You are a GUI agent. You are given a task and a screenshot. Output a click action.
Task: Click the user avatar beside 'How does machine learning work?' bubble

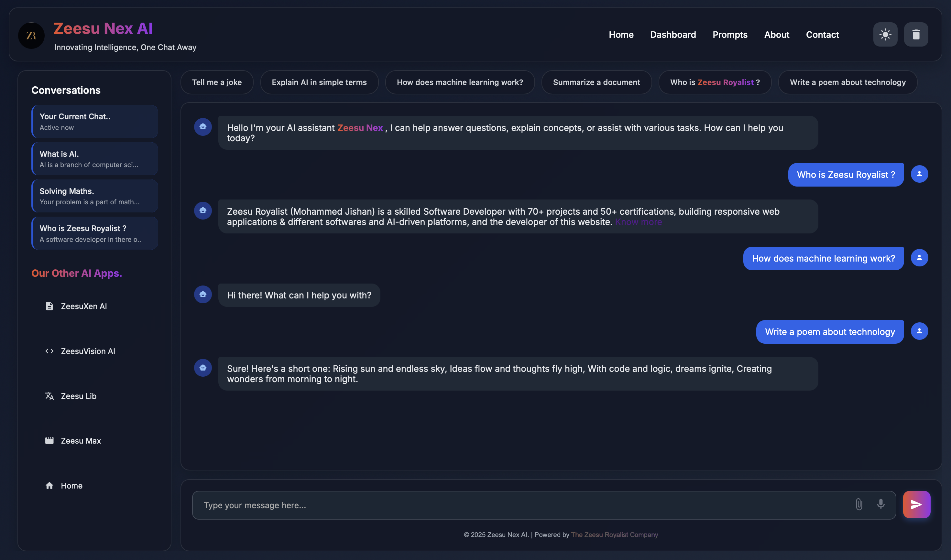[919, 258]
